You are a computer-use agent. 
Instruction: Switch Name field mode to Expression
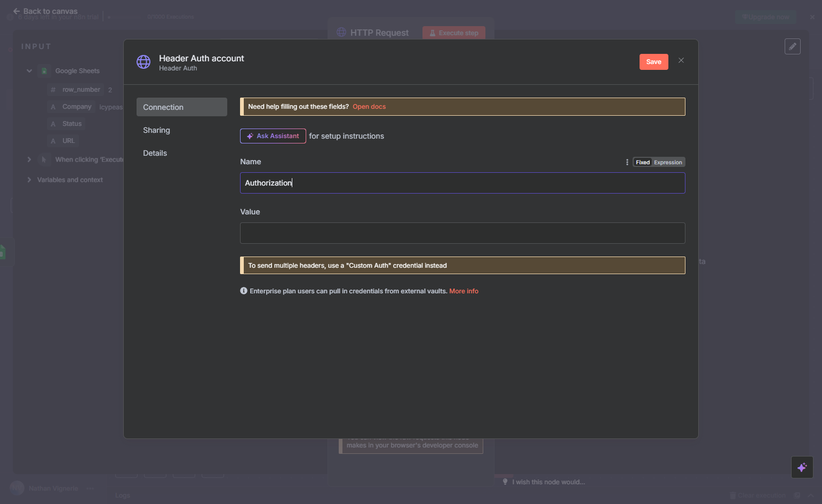coord(668,162)
